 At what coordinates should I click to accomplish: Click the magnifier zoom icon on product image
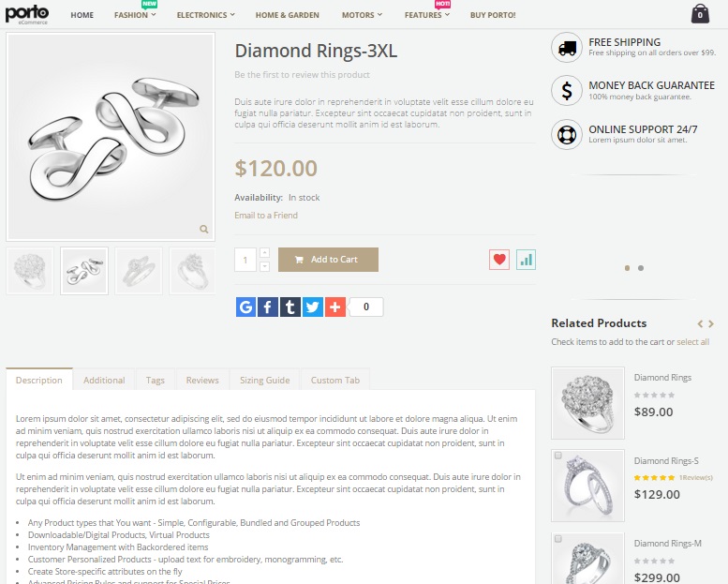pos(204,229)
